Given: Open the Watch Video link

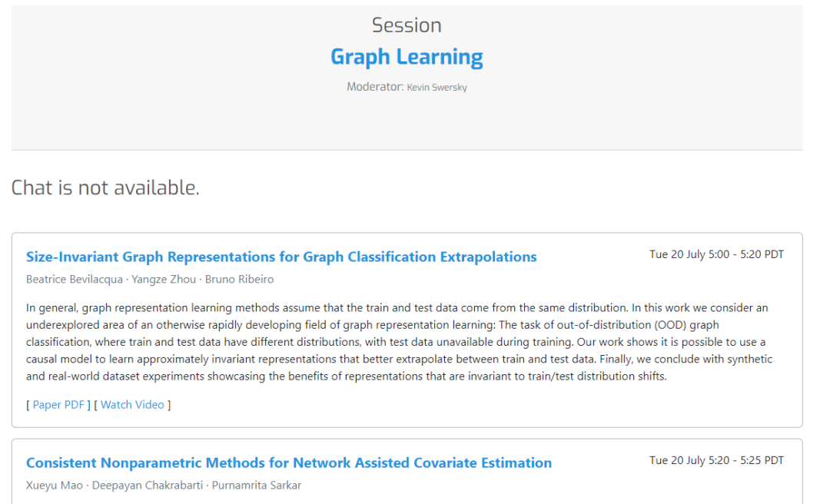Looking at the screenshot, I should 132,405.
